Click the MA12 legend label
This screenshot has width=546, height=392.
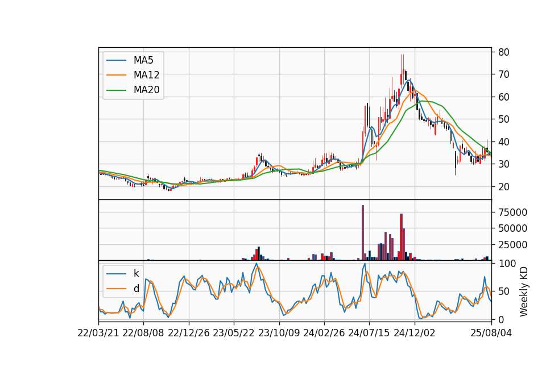146,75
